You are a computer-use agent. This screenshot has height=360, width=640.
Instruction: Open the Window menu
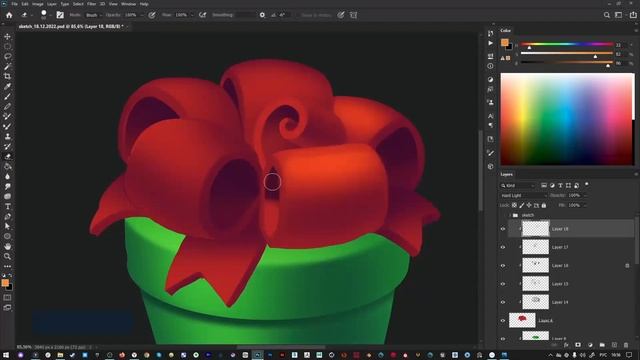tap(128, 4)
